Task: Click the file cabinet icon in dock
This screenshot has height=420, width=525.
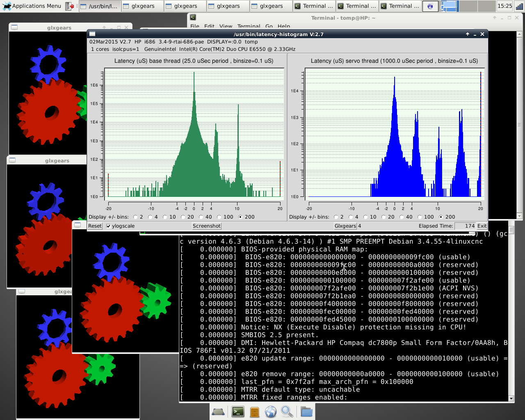Action: pos(255,411)
